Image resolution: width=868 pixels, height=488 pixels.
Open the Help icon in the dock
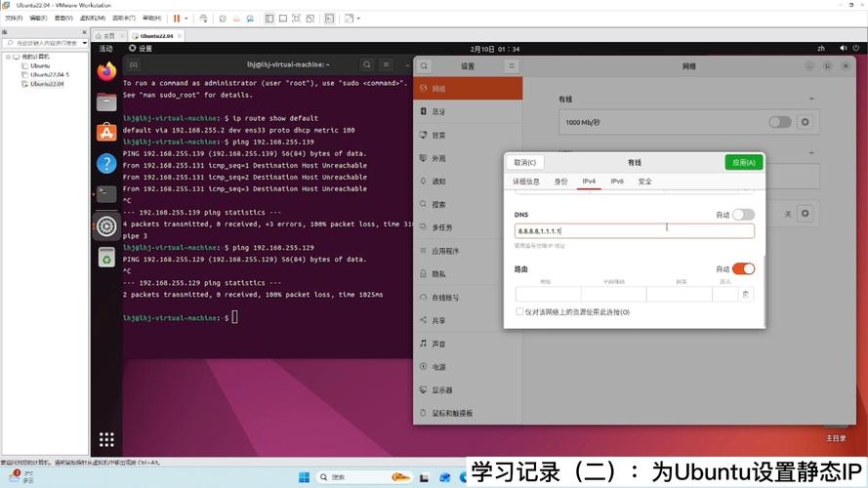pyautogui.click(x=106, y=163)
